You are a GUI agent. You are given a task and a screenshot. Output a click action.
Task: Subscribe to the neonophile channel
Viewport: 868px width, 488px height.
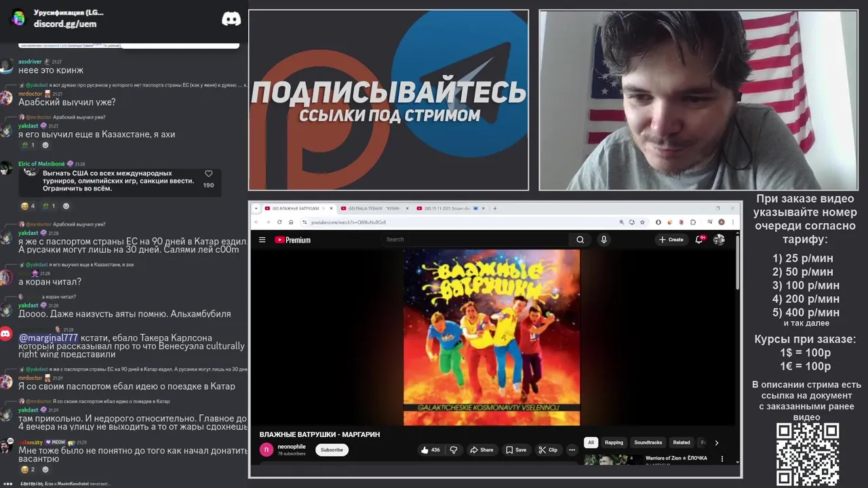[332, 450]
